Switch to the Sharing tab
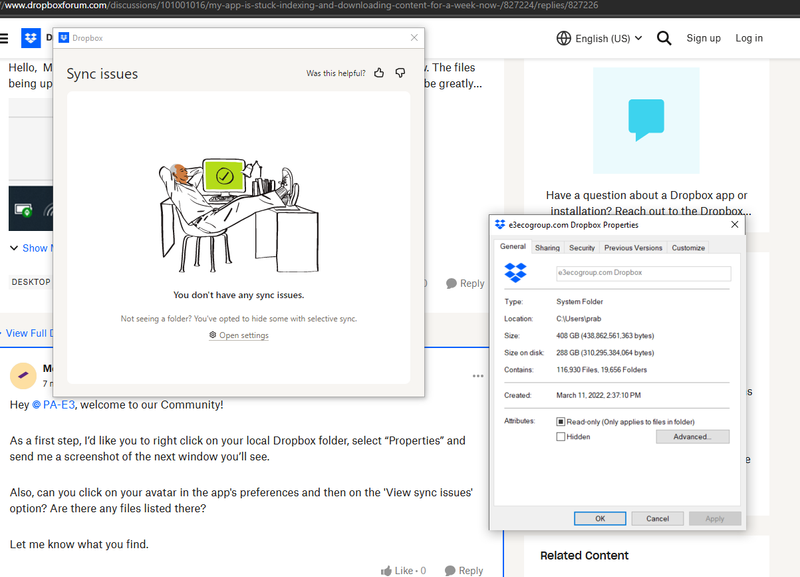This screenshot has height=577, width=800. click(x=547, y=248)
